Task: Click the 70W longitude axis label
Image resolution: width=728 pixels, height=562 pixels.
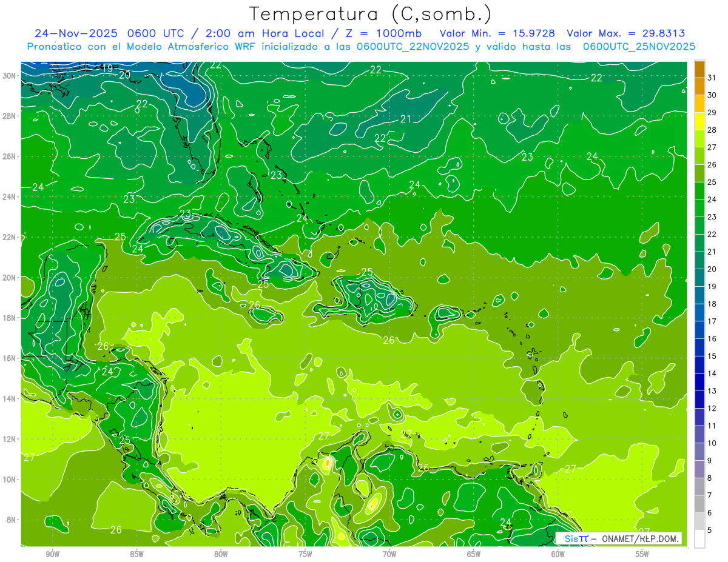Action: pos(389,554)
